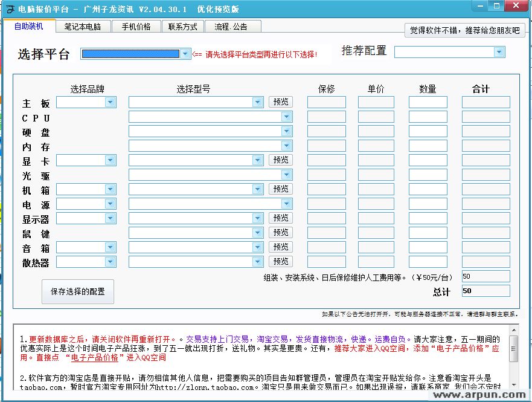Open the 电源 model dropdown
The width and height of the screenshot is (532, 402).
[x=287, y=204]
